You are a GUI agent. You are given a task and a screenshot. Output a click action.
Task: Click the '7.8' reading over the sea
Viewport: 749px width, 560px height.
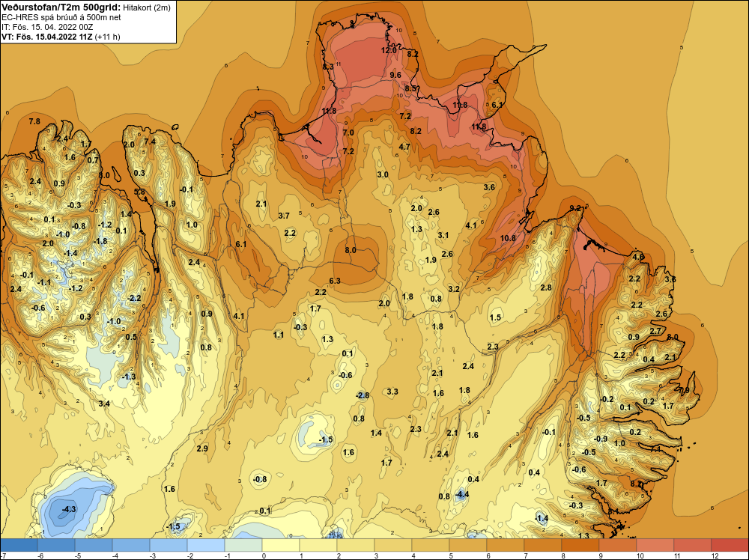[x=34, y=121]
